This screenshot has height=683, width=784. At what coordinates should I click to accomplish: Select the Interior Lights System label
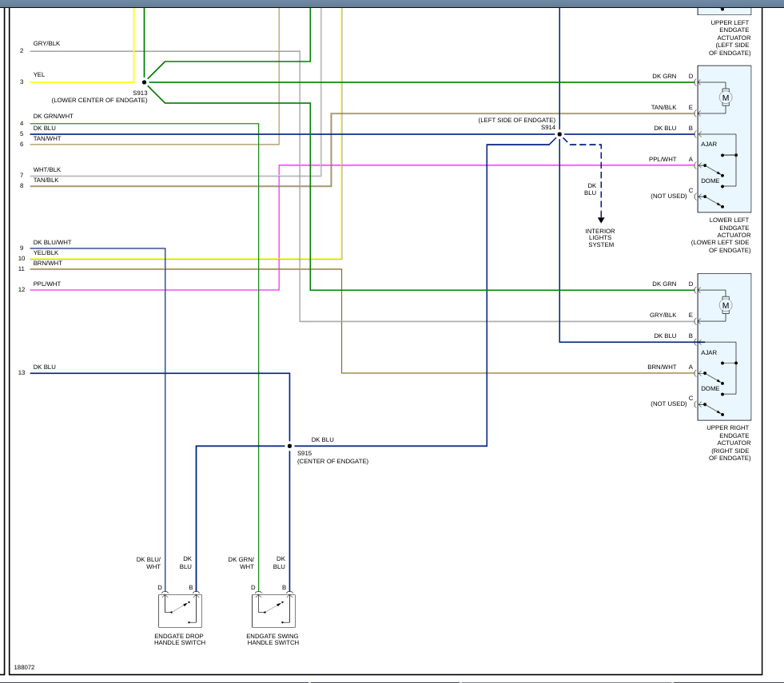point(600,238)
